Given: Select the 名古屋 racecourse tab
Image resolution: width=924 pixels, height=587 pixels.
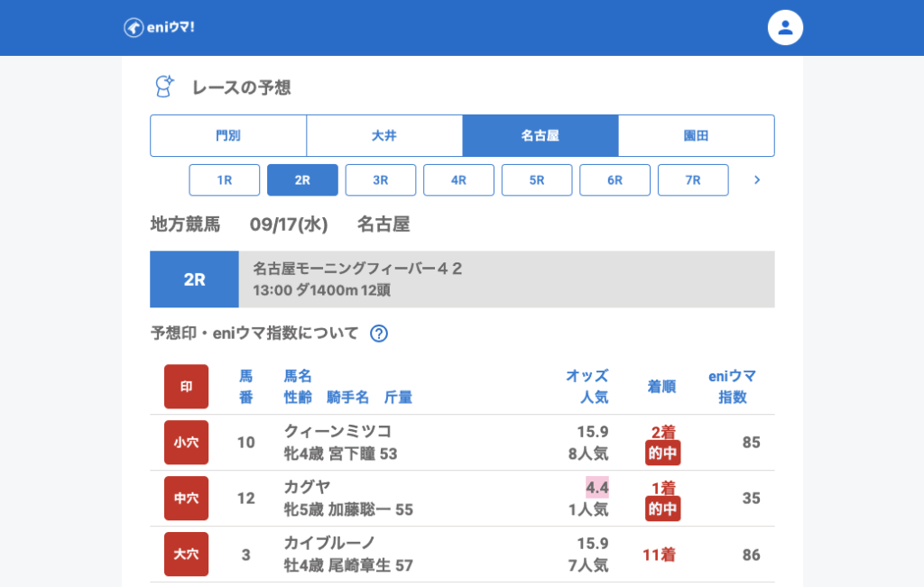Looking at the screenshot, I should coord(540,136).
